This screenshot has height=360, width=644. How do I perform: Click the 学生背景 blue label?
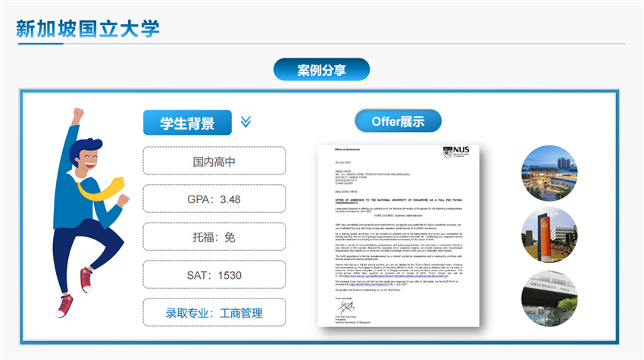pyautogui.click(x=186, y=123)
